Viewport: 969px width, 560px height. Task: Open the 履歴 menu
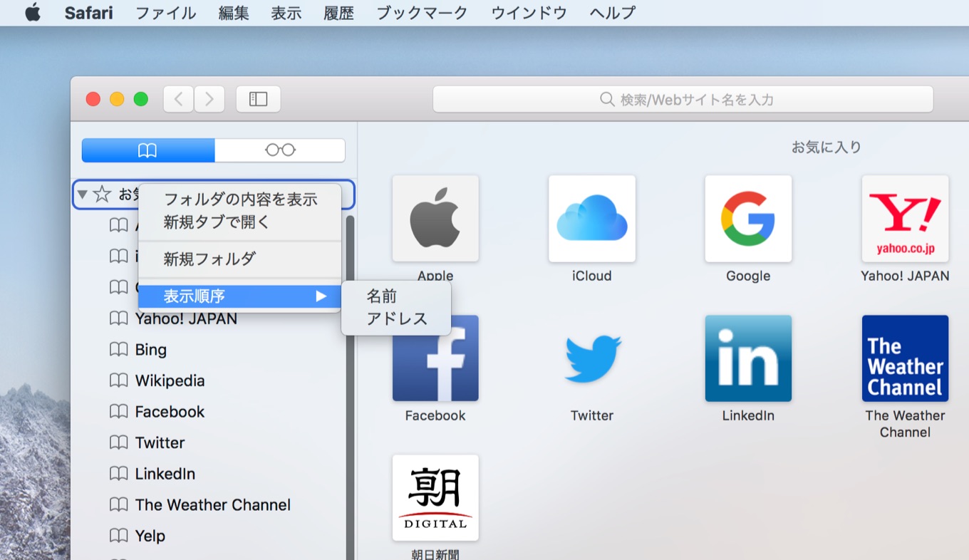338,13
